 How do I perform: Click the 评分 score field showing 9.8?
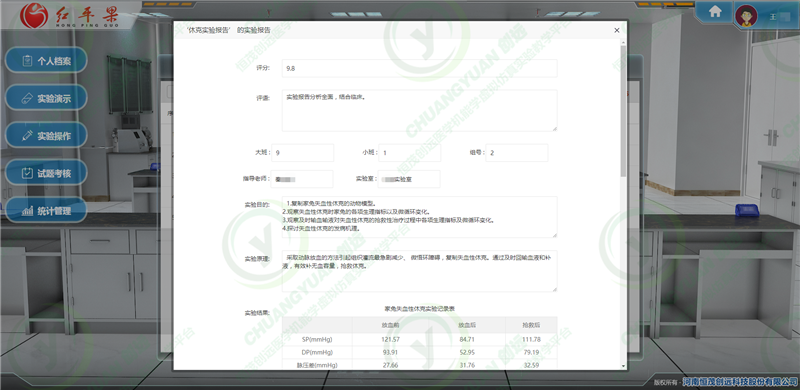pos(419,68)
